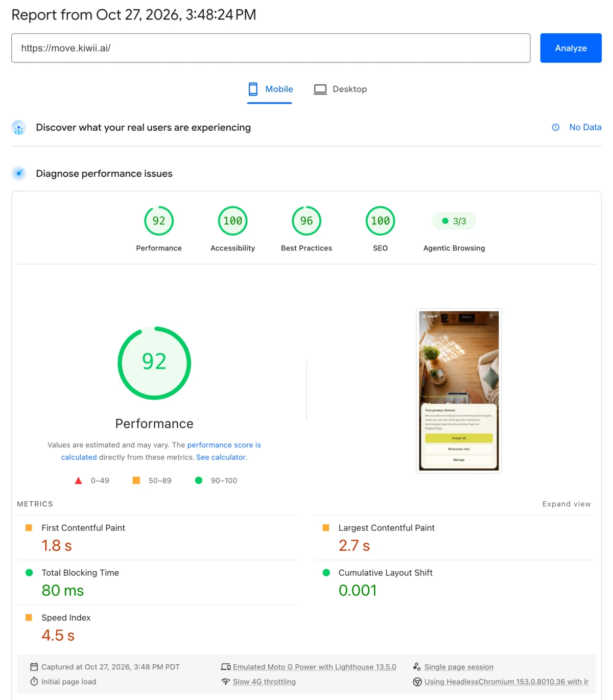This screenshot has height=700, width=613.
Task: Click the page screenshot thumbnail
Action: [x=459, y=390]
